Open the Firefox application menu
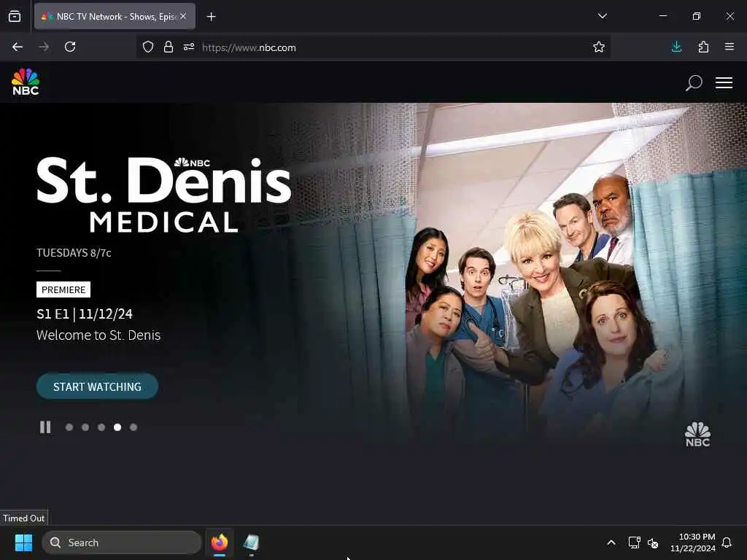Screen dimensions: 747x560 coord(729,47)
